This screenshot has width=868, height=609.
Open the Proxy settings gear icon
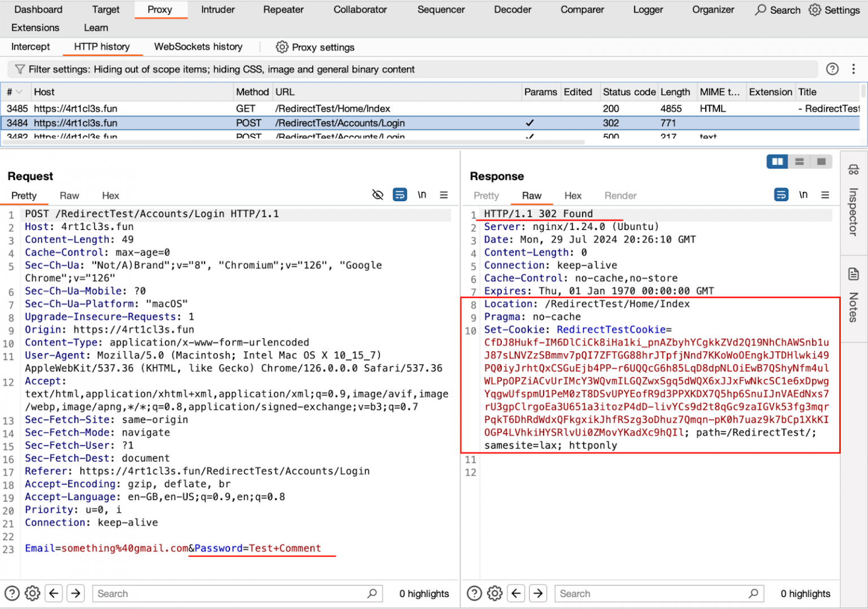(x=282, y=47)
